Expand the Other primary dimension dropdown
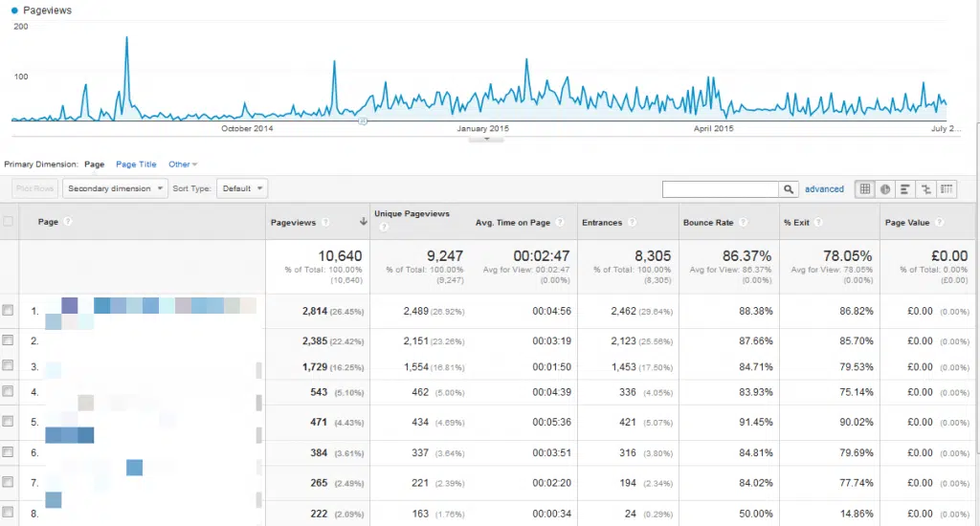980x526 pixels. click(x=182, y=164)
